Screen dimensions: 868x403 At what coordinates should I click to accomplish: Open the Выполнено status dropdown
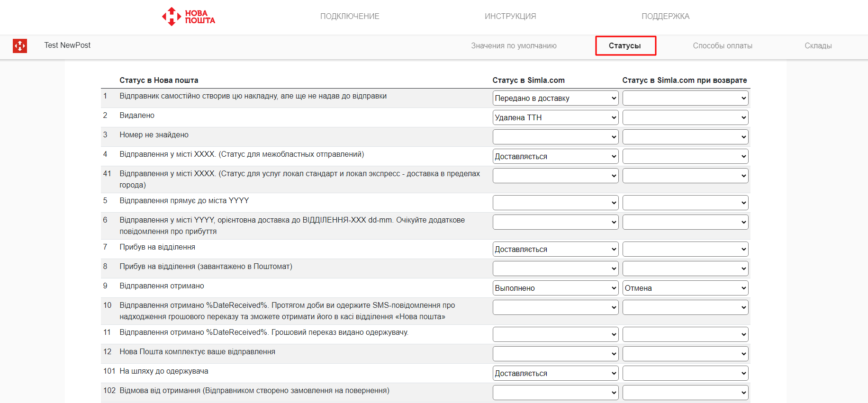pos(556,288)
